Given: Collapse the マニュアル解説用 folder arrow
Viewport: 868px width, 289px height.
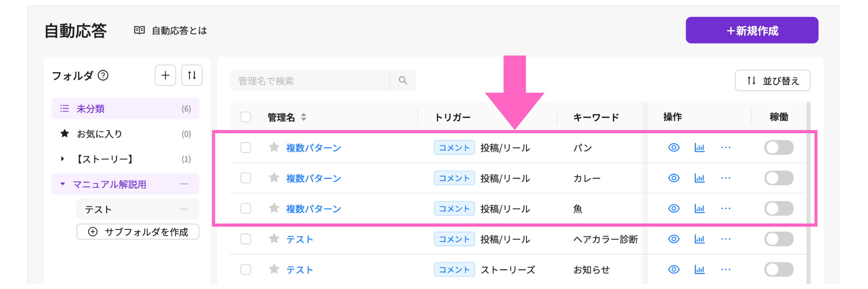Looking at the screenshot, I should 62,184.
